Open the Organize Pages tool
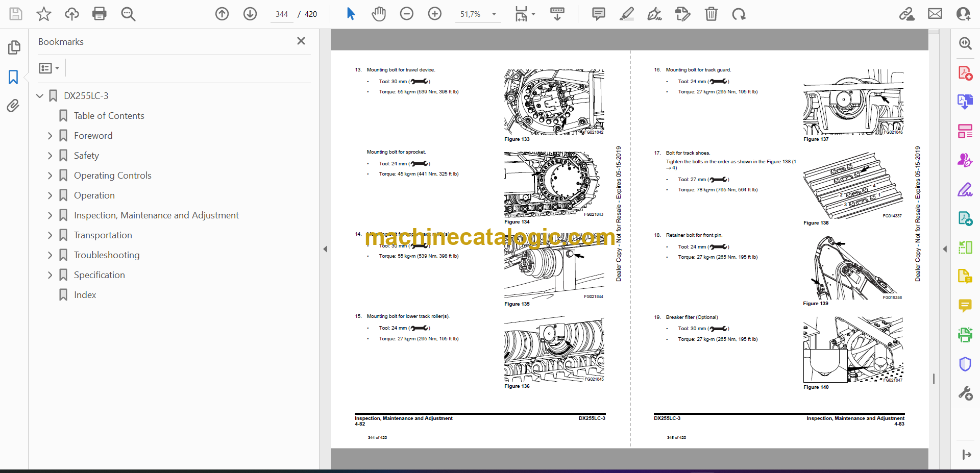Screen dimensions: 980x473 (x=965, y=131)
